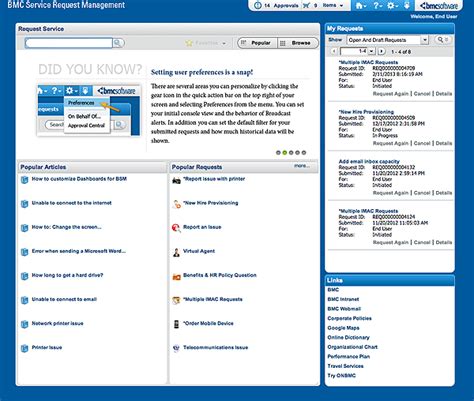Select the second green carousel dot
Viewport: 474px width, 401px height.
click(285, 153)
